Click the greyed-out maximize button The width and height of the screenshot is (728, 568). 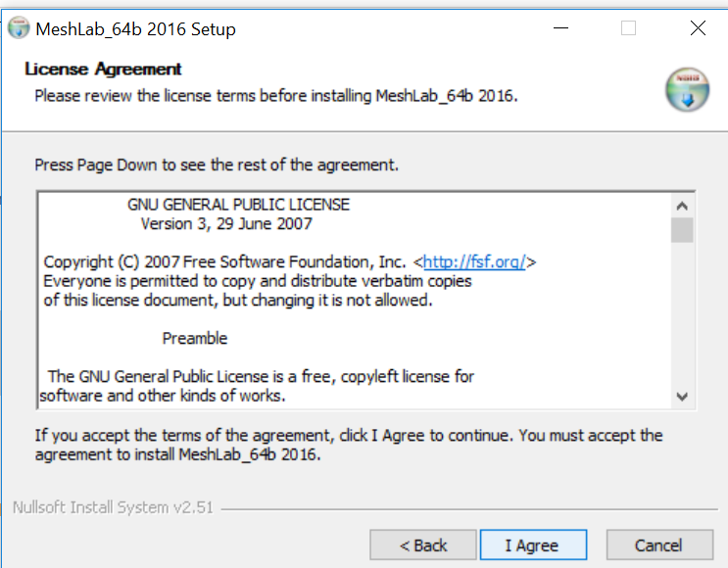pos(628,28)
